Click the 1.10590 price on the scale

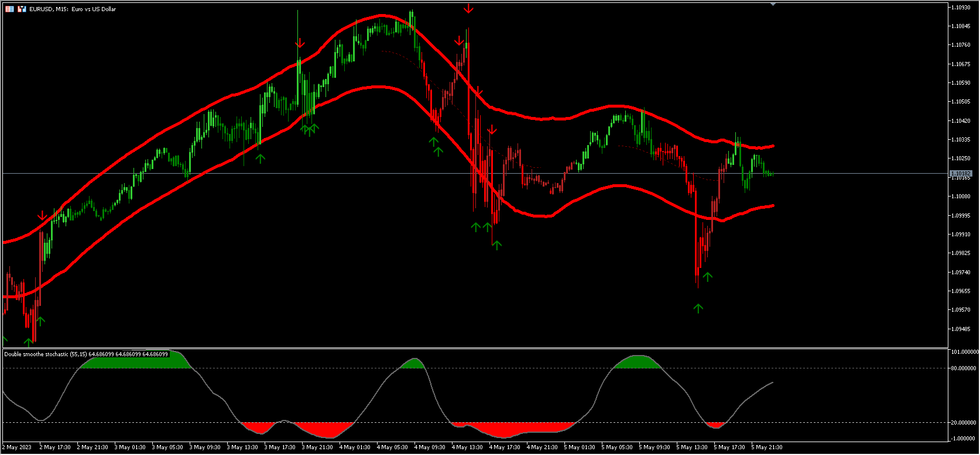tap(961, 83)
